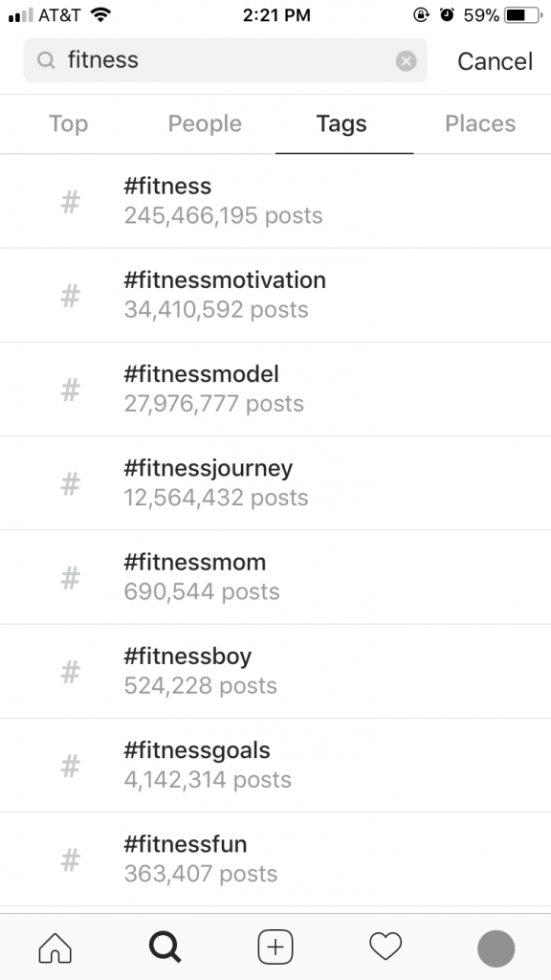Switch to the People tab

204,123
